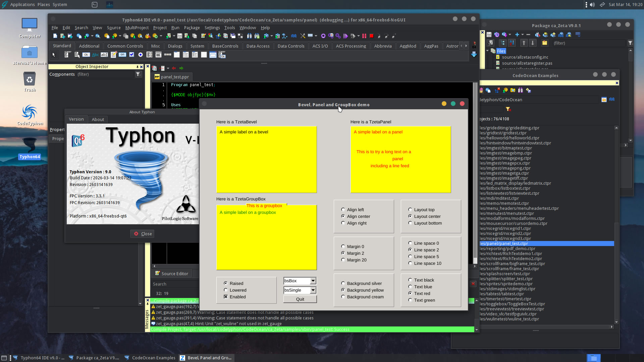Select richtext/RichTextdemo1.ctpr in examples list
644x362 pixels.
coord(511,254)
